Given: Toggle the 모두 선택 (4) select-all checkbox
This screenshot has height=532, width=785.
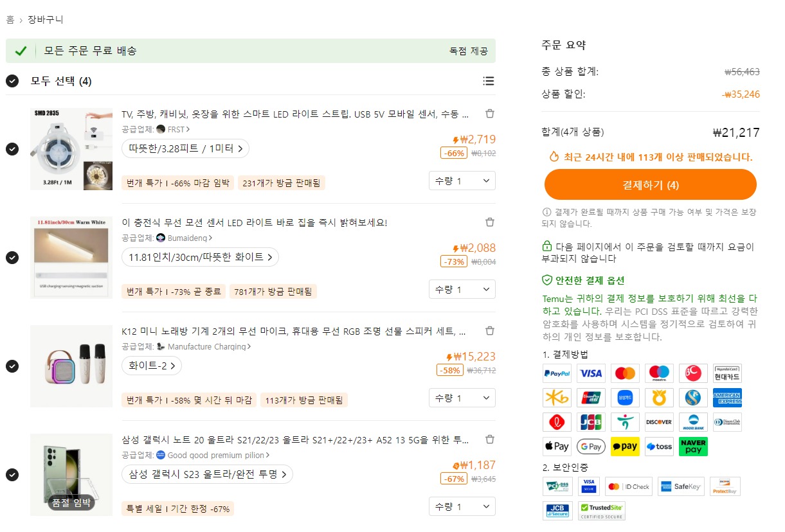Looking at the screenshot, I should coord(12,81).
